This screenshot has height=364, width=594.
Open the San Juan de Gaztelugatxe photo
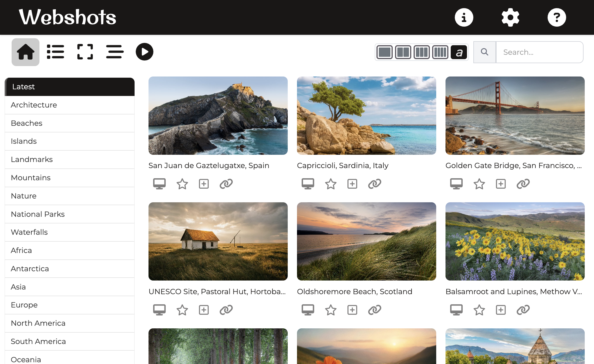point(218,116)
